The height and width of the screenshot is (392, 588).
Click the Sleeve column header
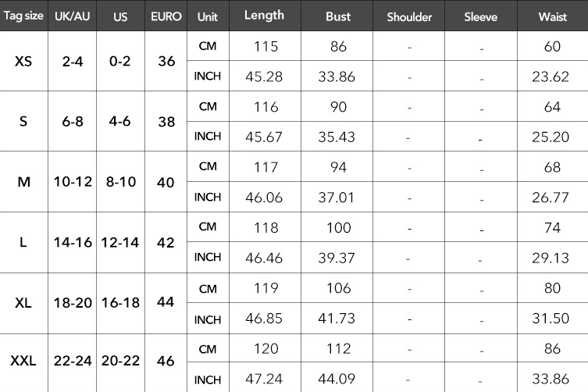481,16
